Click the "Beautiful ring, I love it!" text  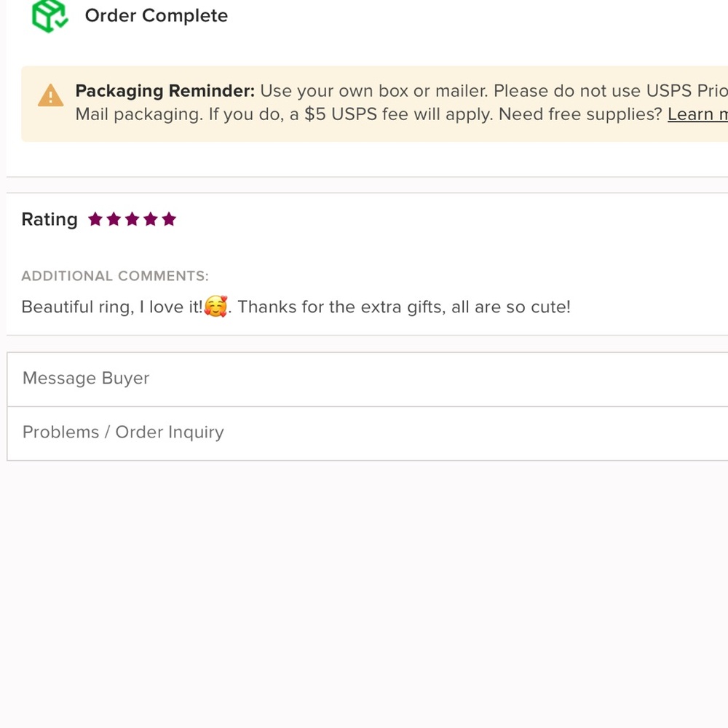point(112,307)
